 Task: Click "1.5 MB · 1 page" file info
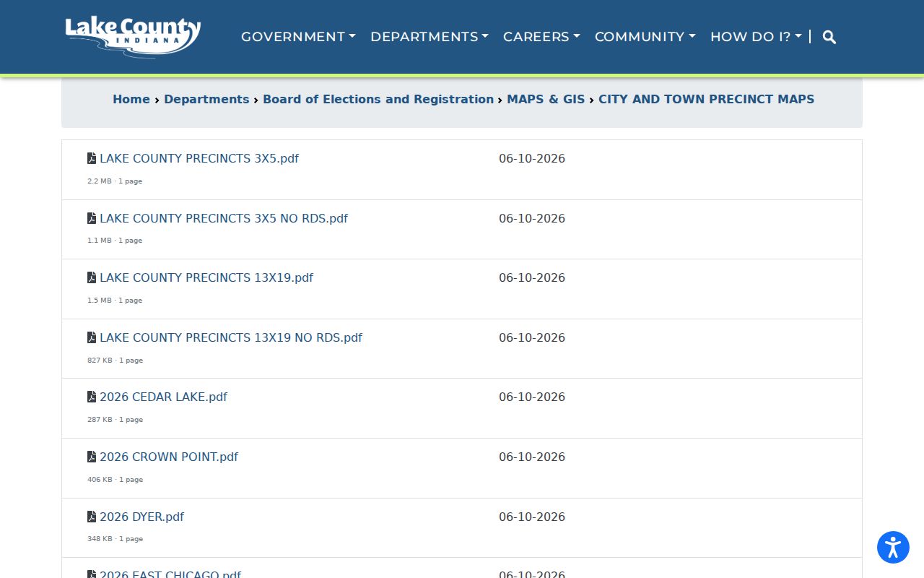point(115,301)
